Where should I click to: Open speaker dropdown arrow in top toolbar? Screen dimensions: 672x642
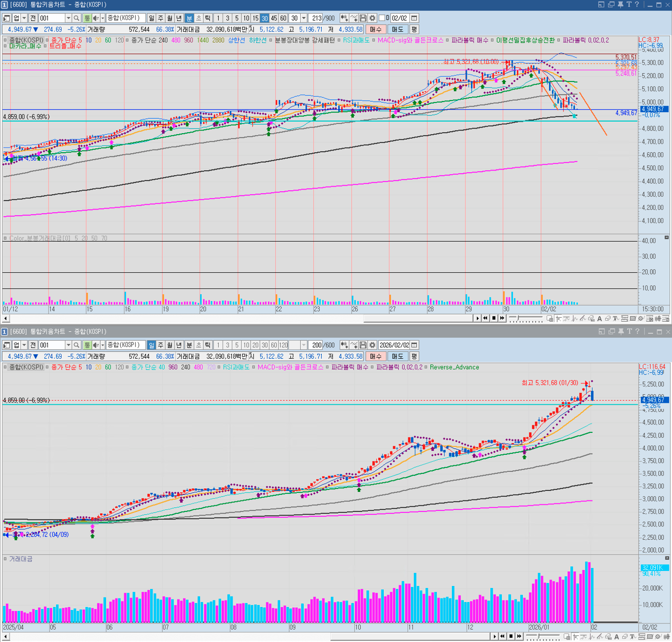103,18
